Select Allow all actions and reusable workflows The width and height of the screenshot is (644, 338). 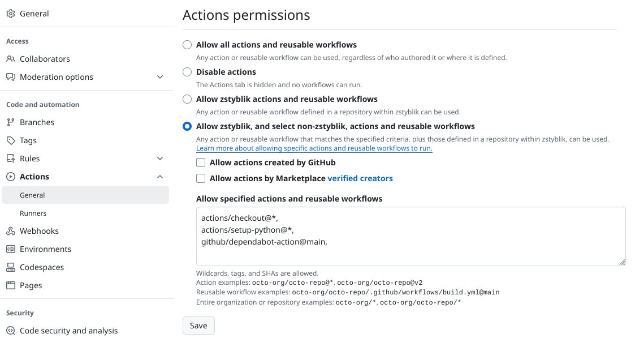[x=187, y=45]
